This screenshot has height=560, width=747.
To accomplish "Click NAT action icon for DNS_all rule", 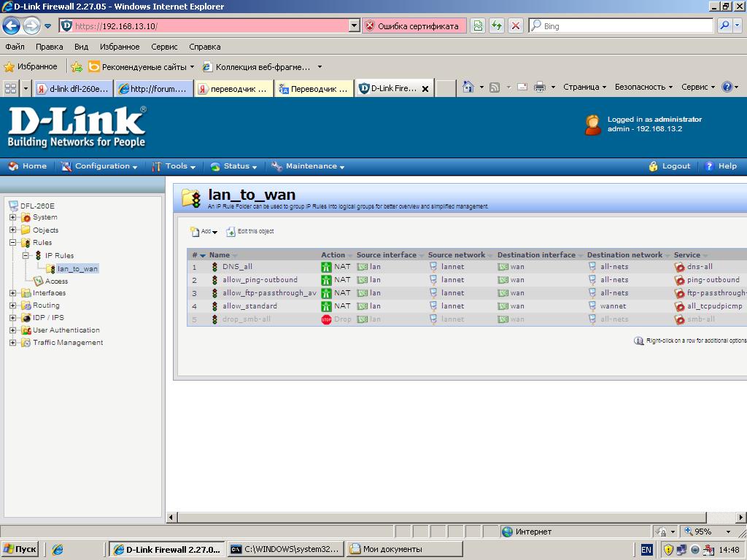I will point(326,267).
